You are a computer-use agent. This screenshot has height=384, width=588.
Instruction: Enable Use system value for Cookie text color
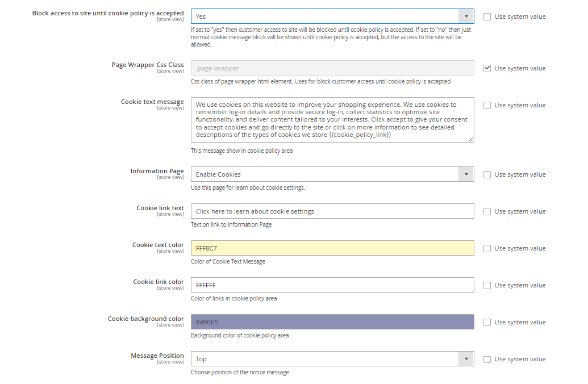(487, 248)
